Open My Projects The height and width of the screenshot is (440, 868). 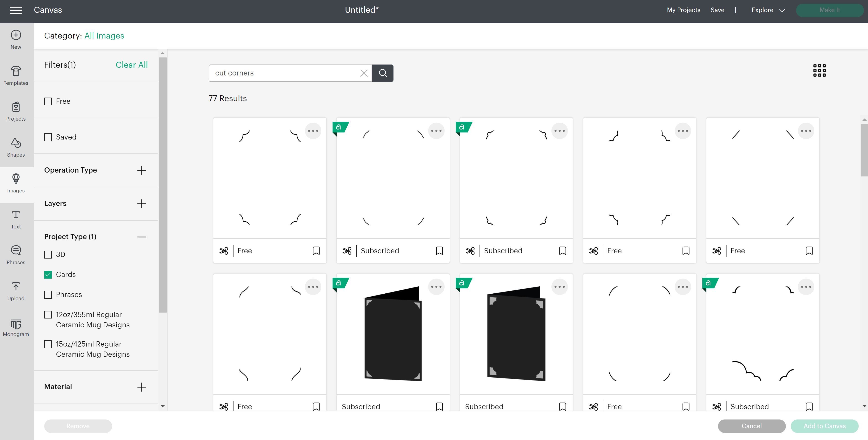683,10
